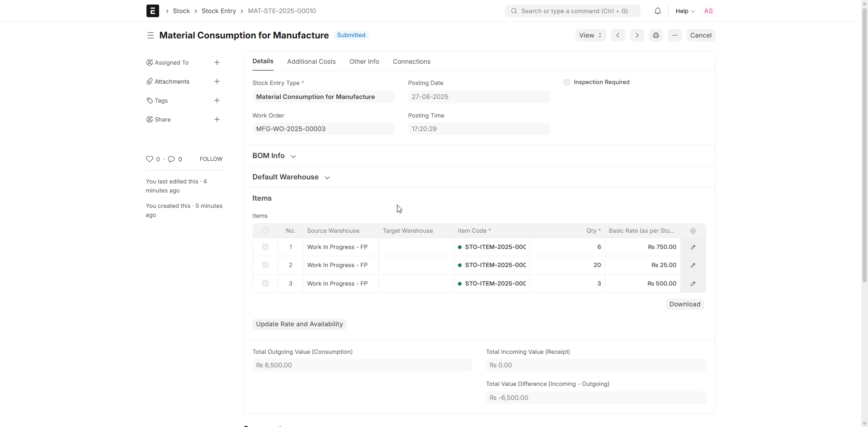The height and width of the screenshot is (427, 868).
Task: Open the Connections tab
Action: click(411, 61)
